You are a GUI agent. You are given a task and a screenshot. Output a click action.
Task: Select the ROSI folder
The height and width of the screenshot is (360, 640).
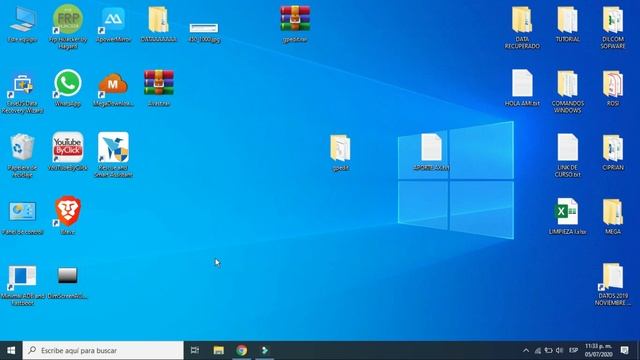tap(613, 84)
